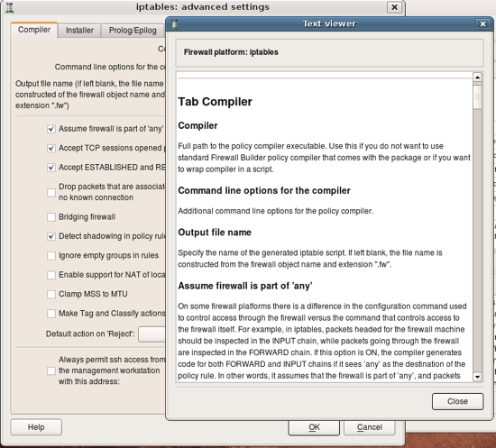The height and width of the screenshot is (448, 496).
Task: Check Make Tag and Classify actions option
Action: [x=51, y=314]
